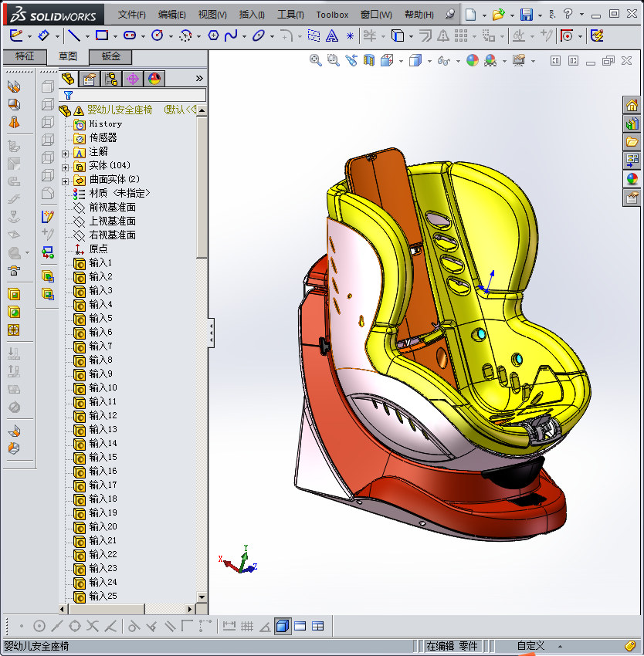
Task: Select the Line sketch tool
Action: pyautogui.click(x=74, y=36)
